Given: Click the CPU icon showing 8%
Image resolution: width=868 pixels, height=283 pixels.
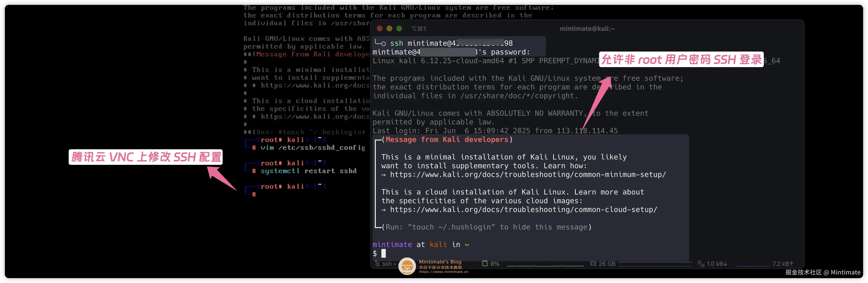Looking at the screenshot, I should coord(485,264).
